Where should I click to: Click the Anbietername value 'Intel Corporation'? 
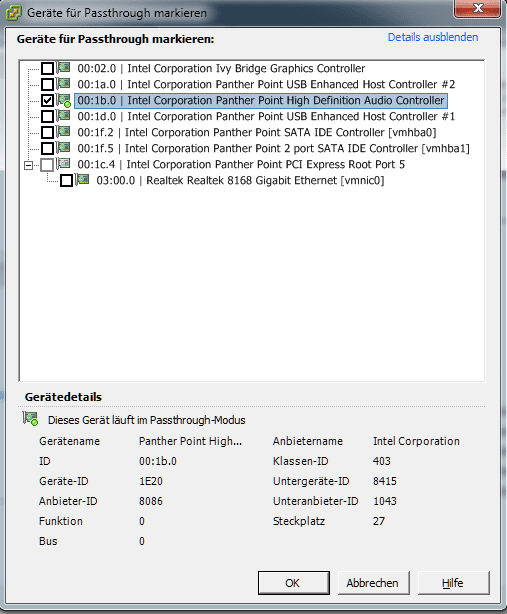(416, 441)
